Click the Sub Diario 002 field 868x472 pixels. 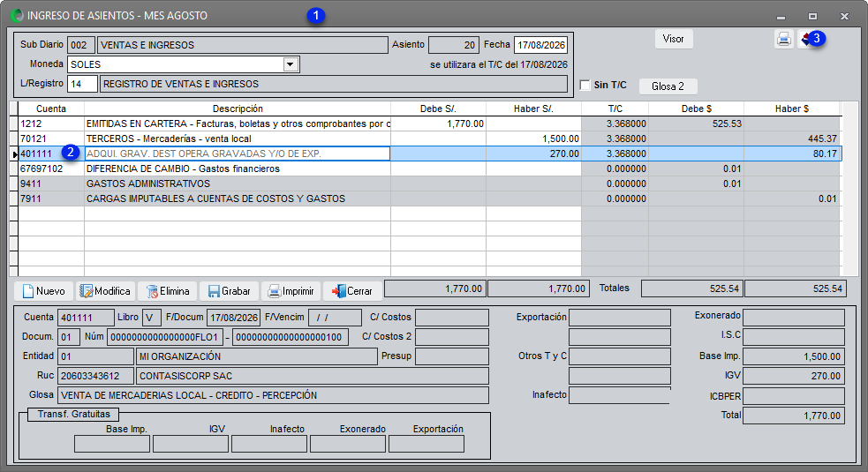[x=81, y=45]
